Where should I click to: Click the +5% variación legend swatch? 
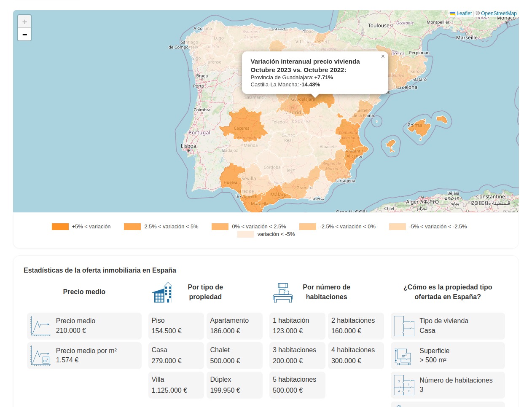coord(60,227)
